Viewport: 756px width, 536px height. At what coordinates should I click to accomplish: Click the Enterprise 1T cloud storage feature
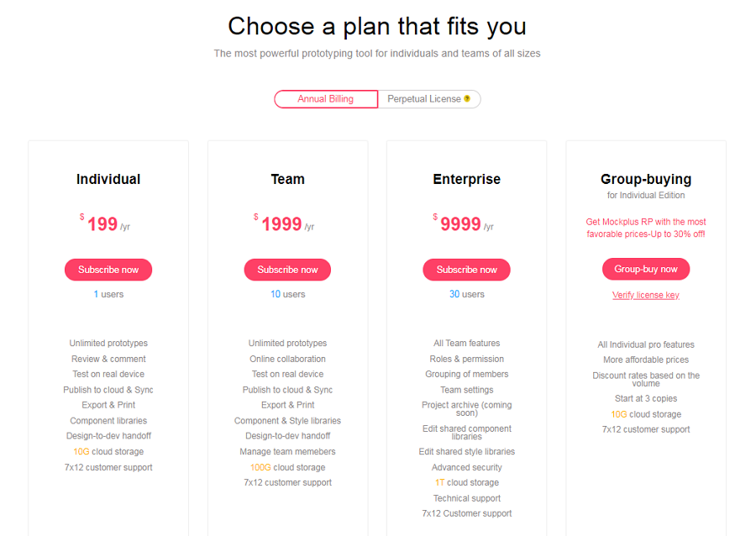466,482
